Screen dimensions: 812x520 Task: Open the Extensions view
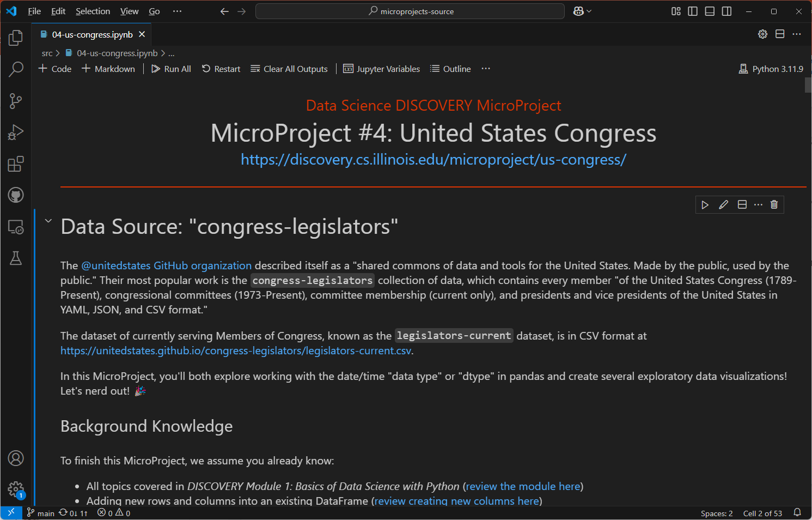pyautogui.click(x=16, y=164)
